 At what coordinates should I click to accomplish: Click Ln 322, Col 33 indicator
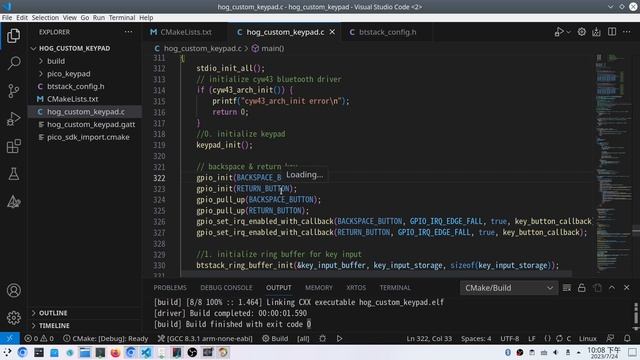pyautogui.click(x=429, y=338)
